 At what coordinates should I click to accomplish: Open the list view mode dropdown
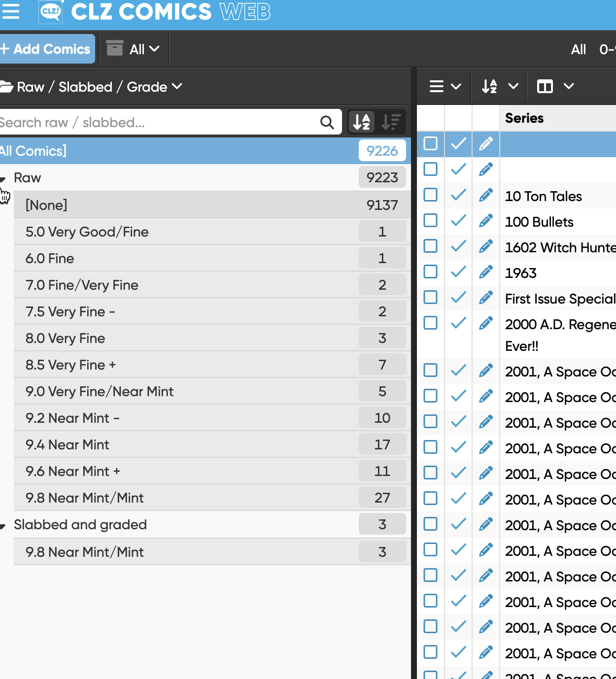tap(445, 87)
